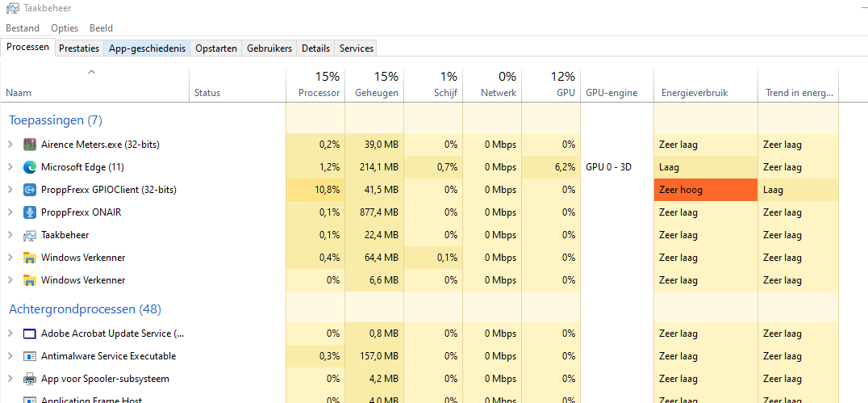This screenshot has height=403, width=868.
Task: Expand the Airence Meters.exe process row
Action: 10,145
